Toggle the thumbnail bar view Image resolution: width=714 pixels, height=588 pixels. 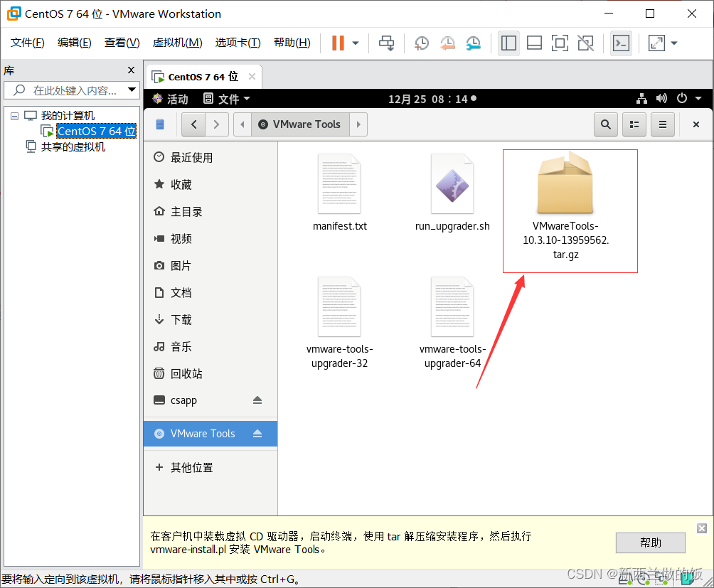point(534,43)
